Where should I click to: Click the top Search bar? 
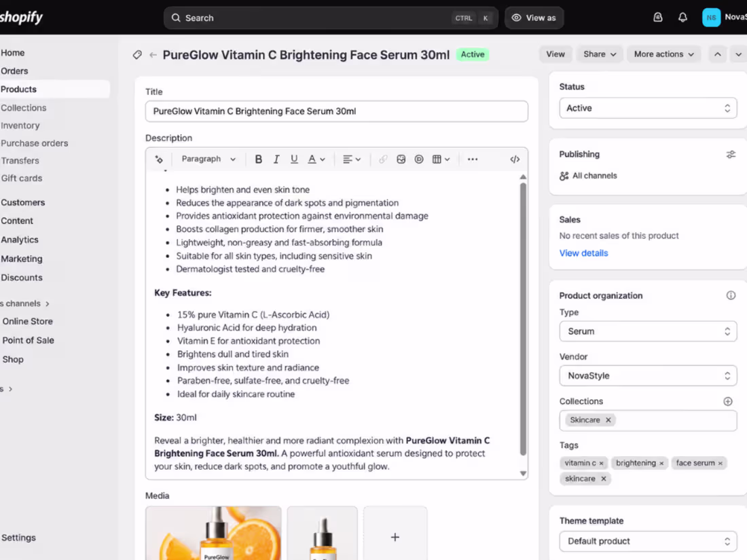331,18
